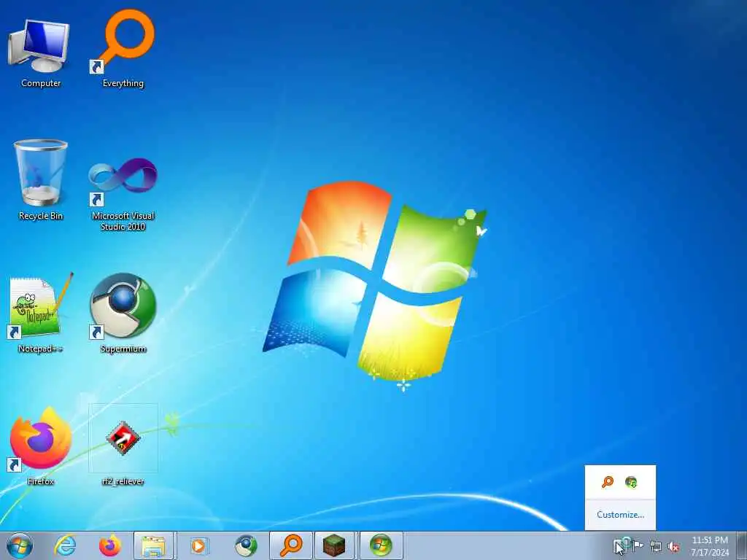Screen dimensions: 747x560
Task: Click the "Supermium" label text
Action: click(123, 349)
